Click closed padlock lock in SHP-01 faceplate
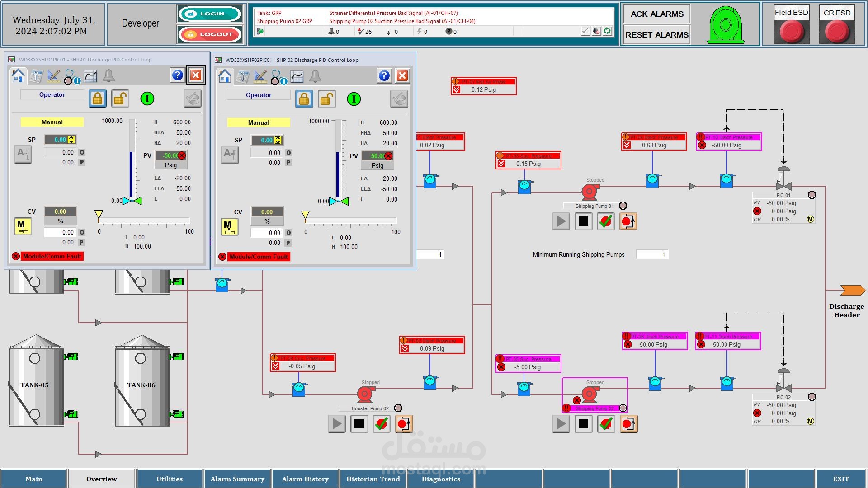 [97, 99]
